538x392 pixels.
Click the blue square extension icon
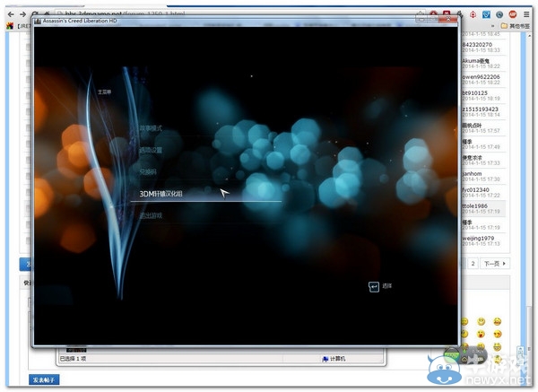coord(486,14)
